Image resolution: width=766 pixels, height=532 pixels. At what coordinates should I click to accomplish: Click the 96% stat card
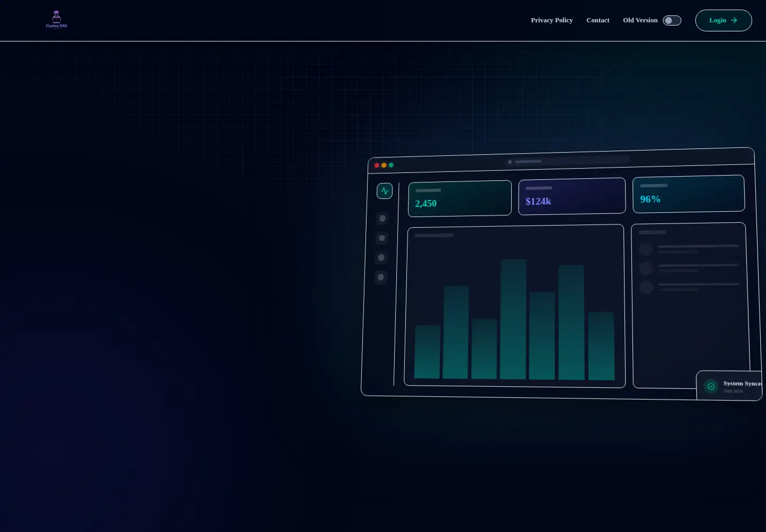[x=689, y=194]
